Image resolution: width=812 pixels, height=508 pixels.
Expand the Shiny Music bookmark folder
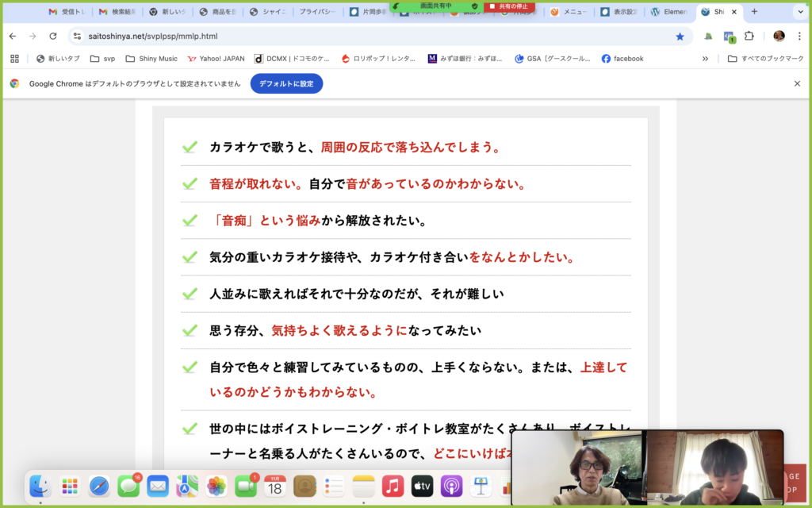click(151, 59)
